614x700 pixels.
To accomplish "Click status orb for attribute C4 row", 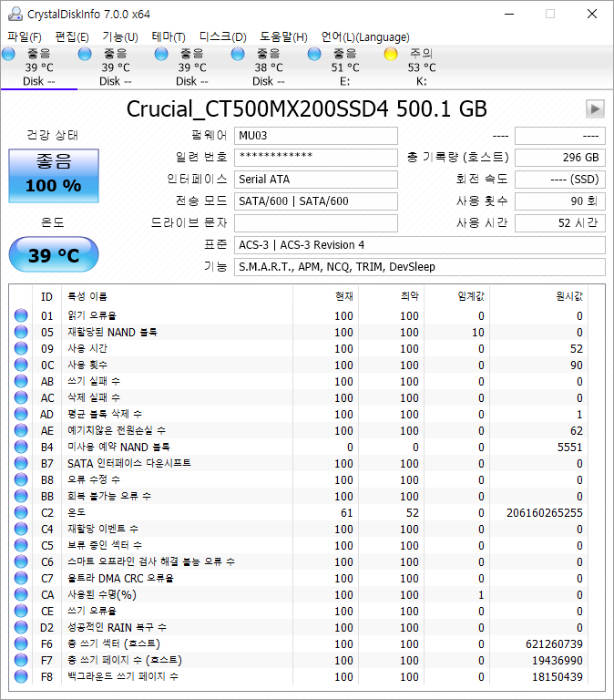I will point(21,529).
